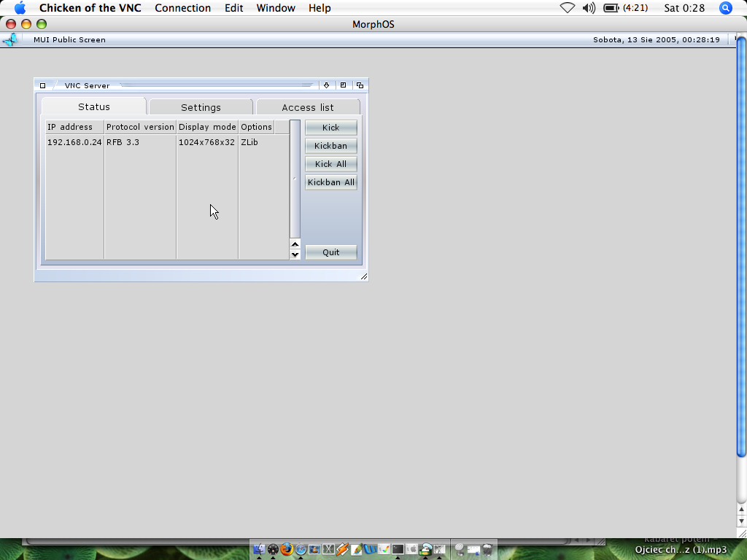Screen dimensions: 747x560
Task: Open the Trash in the Dock
Action: point(487,549)
